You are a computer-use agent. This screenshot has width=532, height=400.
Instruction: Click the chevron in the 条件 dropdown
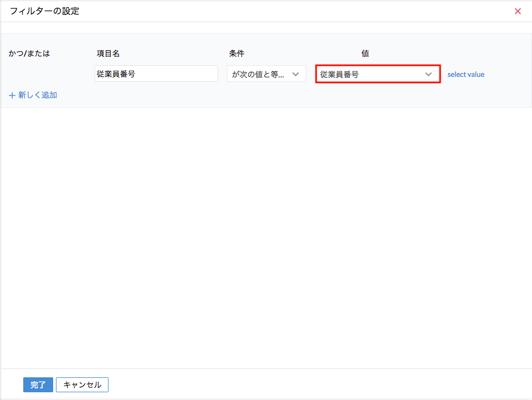(296, 74)
